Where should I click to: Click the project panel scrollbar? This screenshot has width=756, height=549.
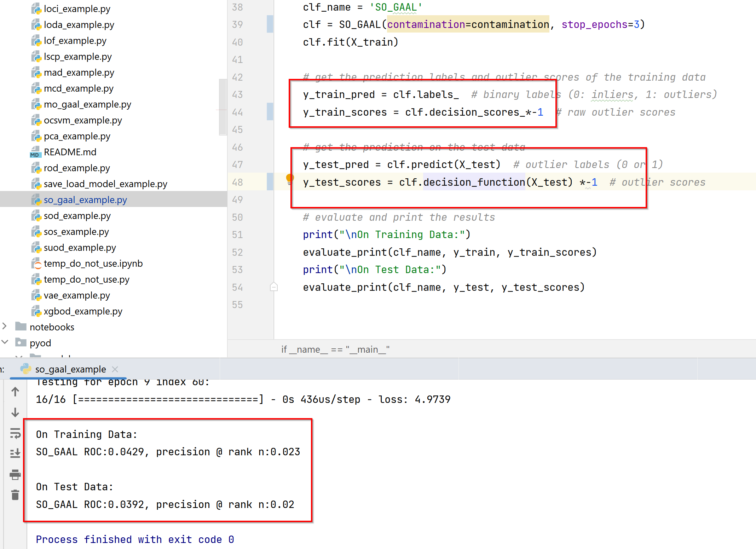pyautogui.click(x=223, y=106)
